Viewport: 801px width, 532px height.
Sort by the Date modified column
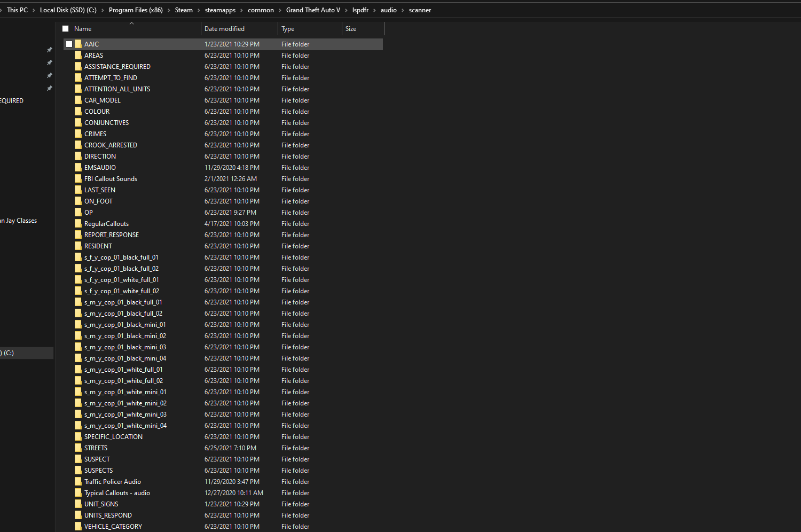(224, 29)
